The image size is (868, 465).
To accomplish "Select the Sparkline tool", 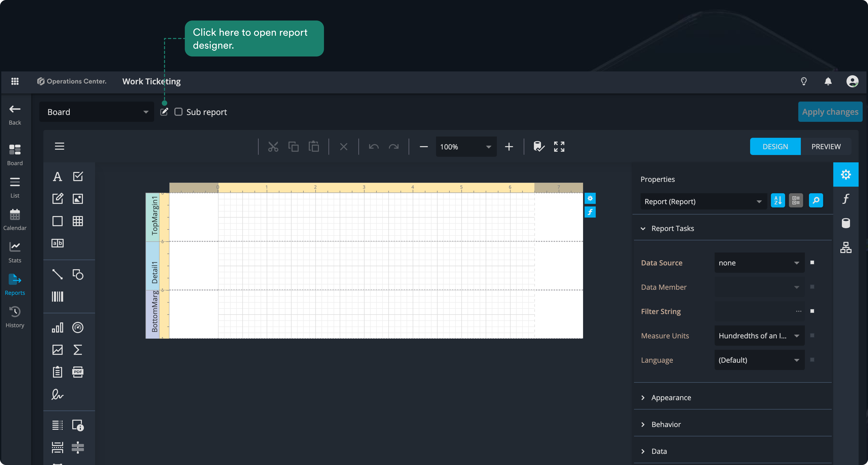I will click(58, 350).
